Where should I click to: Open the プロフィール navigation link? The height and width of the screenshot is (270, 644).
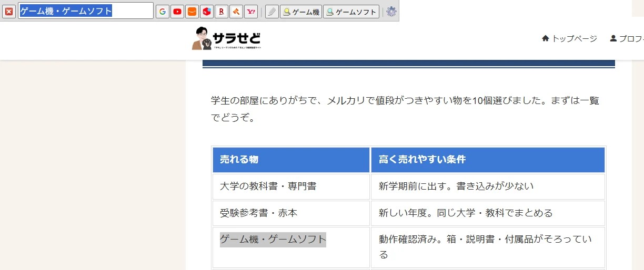point(626,38)
